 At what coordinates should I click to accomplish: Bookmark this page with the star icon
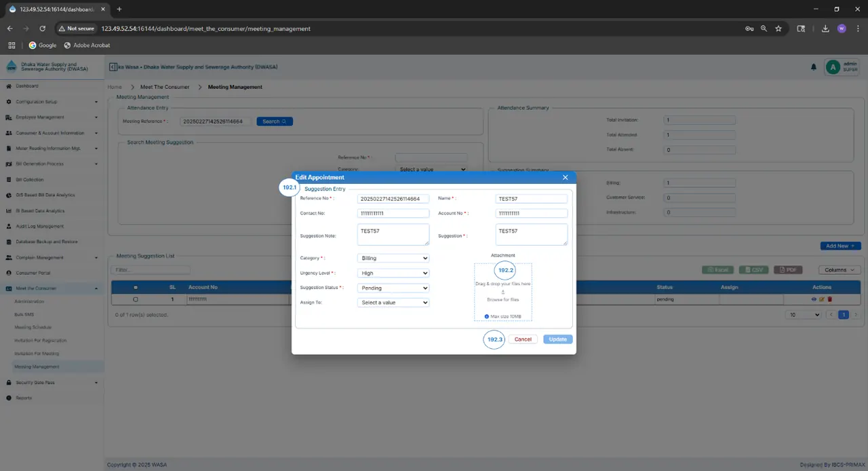778,29
